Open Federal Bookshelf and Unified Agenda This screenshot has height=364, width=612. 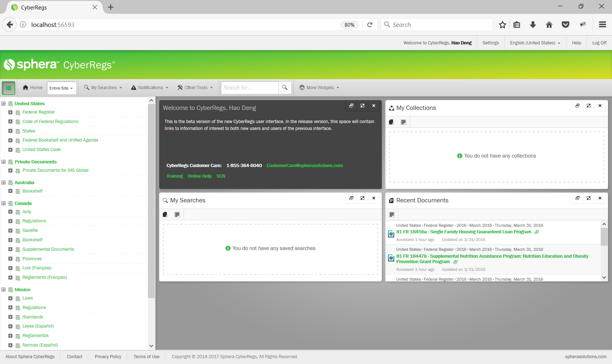tap(60, 140)
